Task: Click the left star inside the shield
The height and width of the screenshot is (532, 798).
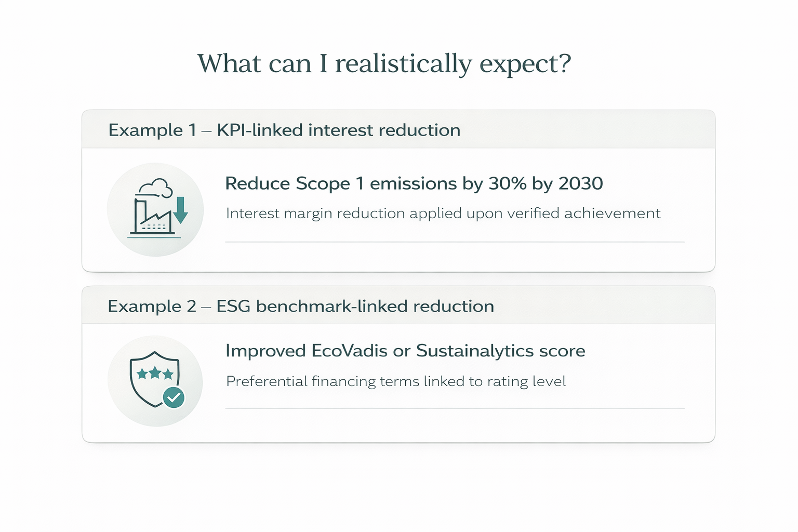Action: pyautogui.click(x=142, y=374)
